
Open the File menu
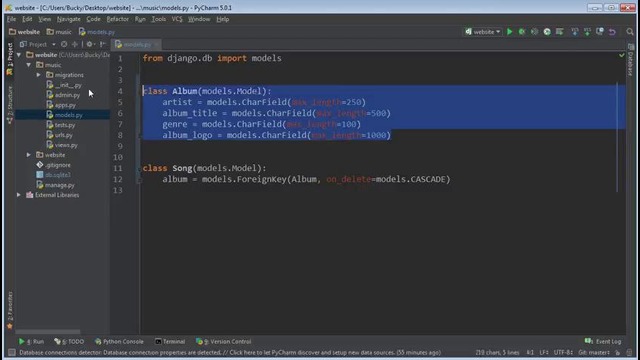[11, 19]
